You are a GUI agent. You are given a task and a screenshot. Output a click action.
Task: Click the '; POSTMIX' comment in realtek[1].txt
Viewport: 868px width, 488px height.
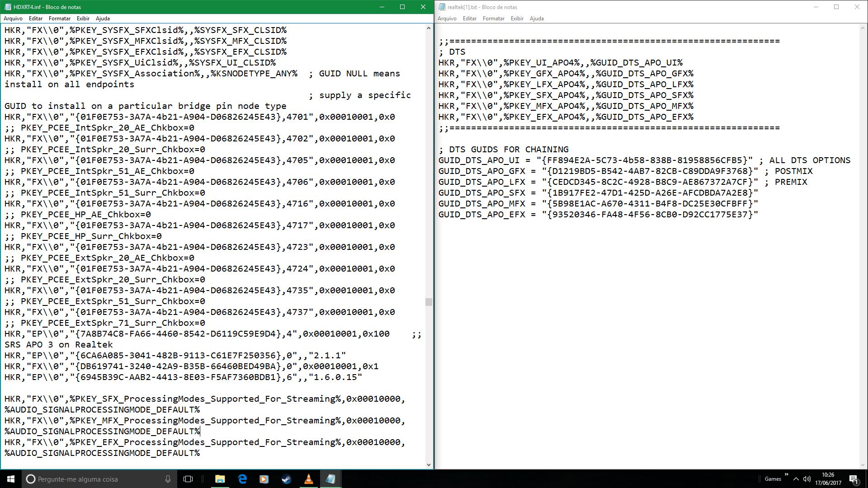tap(788, 171)
